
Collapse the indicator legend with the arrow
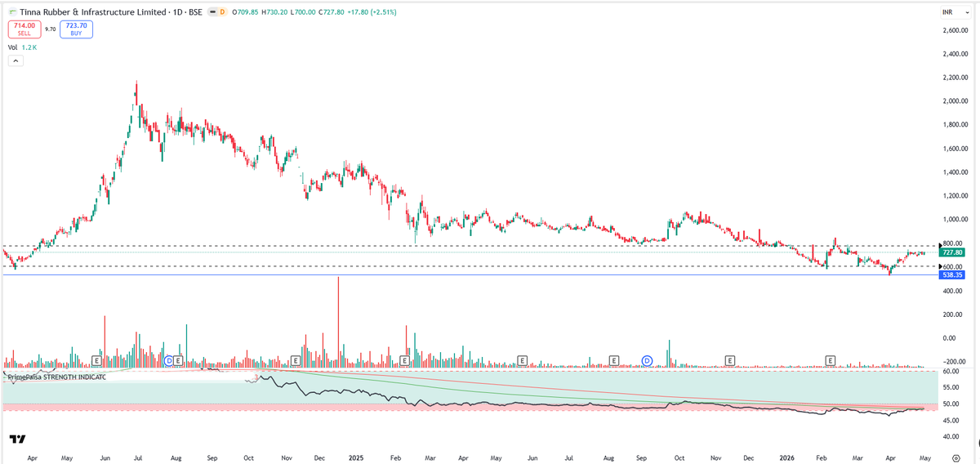click(16, 61)
